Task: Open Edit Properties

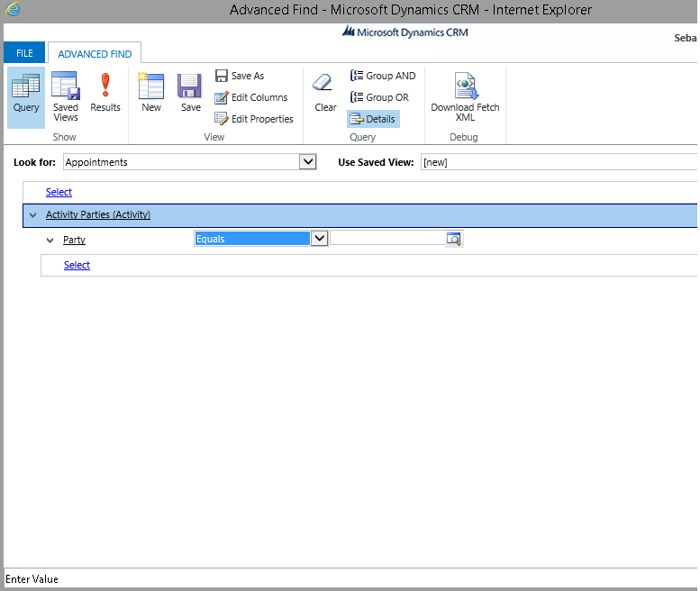Action: [254, 119]
